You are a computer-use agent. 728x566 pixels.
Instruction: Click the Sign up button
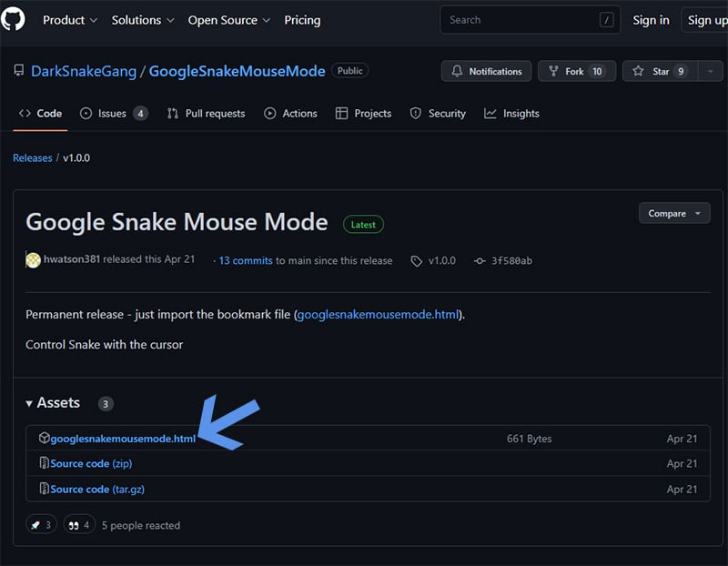tap(708, 19)
